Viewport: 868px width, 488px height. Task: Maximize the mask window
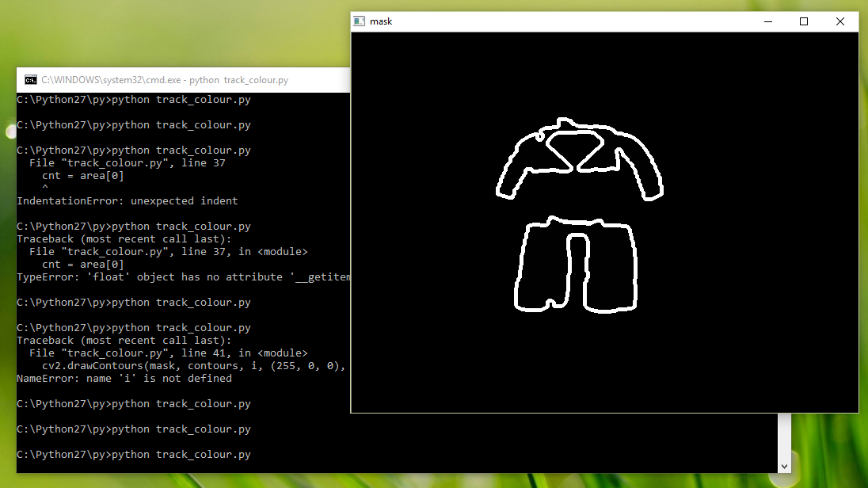[804, 21]
